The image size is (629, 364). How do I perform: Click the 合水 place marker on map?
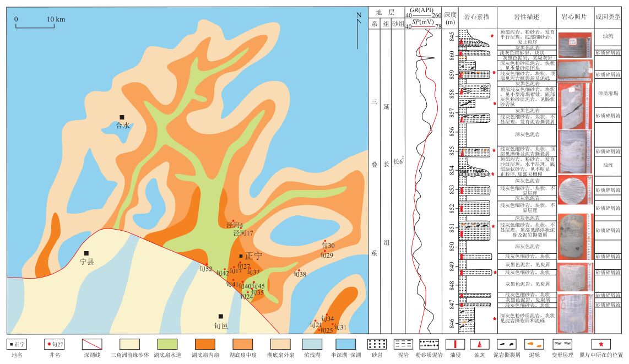pos(122,117)
